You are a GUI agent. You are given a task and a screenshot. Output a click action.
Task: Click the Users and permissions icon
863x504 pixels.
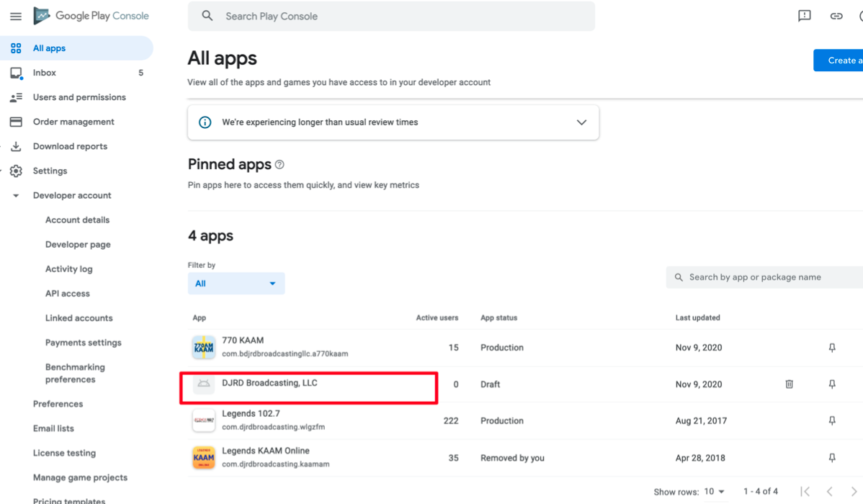16,97
